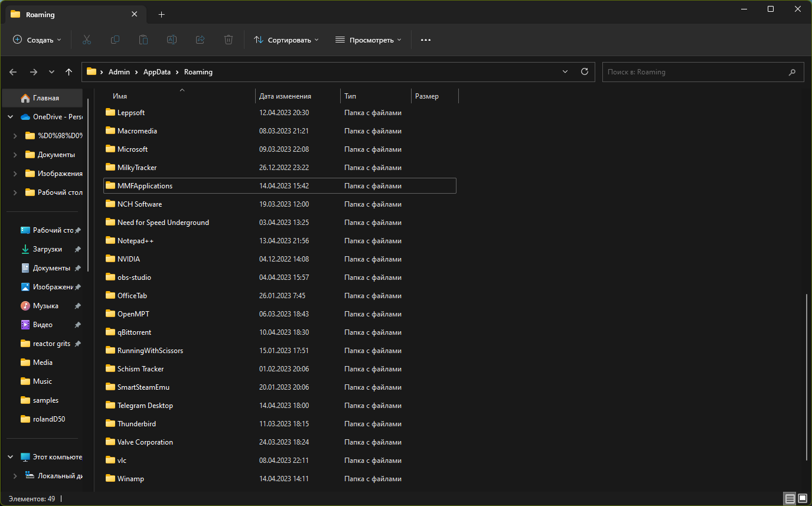Viewport: 812px width, 506px height.
Task: Click the Refresh icon next to address bar
Action: (585, 71)
